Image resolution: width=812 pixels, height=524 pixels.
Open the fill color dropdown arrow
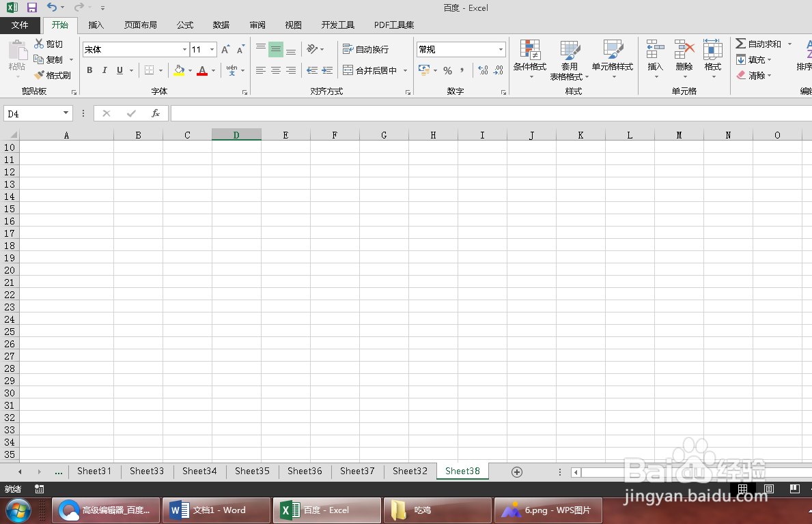(x=190, y=70)
